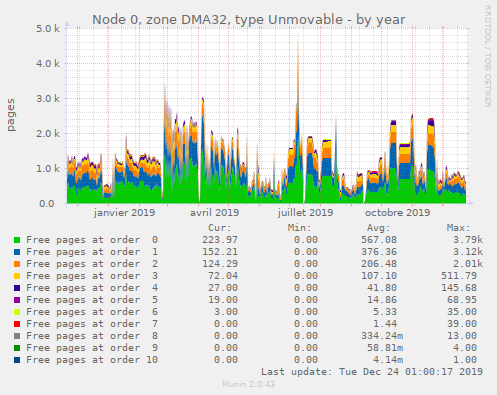Click the '3.0 k' axis value
Viewport: 497px width, 395px height.
[48, 98]
